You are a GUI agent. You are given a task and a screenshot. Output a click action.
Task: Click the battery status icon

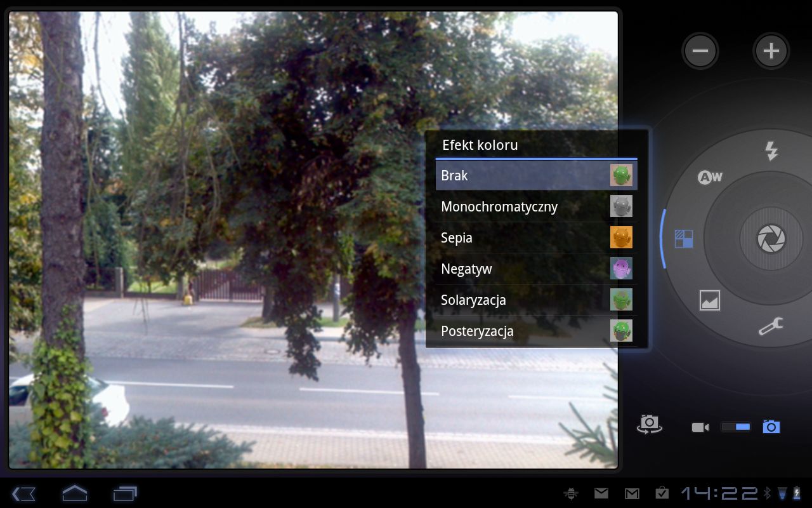797,493
